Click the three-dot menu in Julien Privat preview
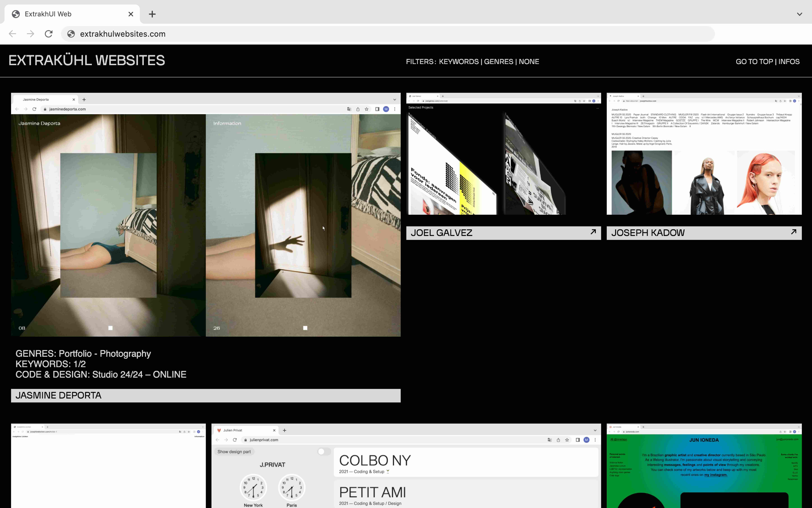This screenshot has height=508, width=812. click(595, 440)
